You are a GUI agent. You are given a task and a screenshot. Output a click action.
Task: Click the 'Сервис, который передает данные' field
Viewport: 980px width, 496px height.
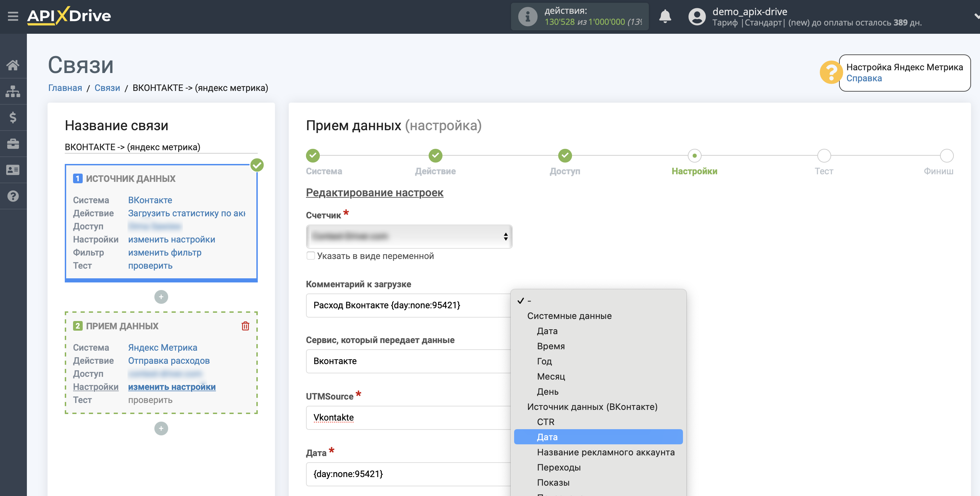click(408, 361)
